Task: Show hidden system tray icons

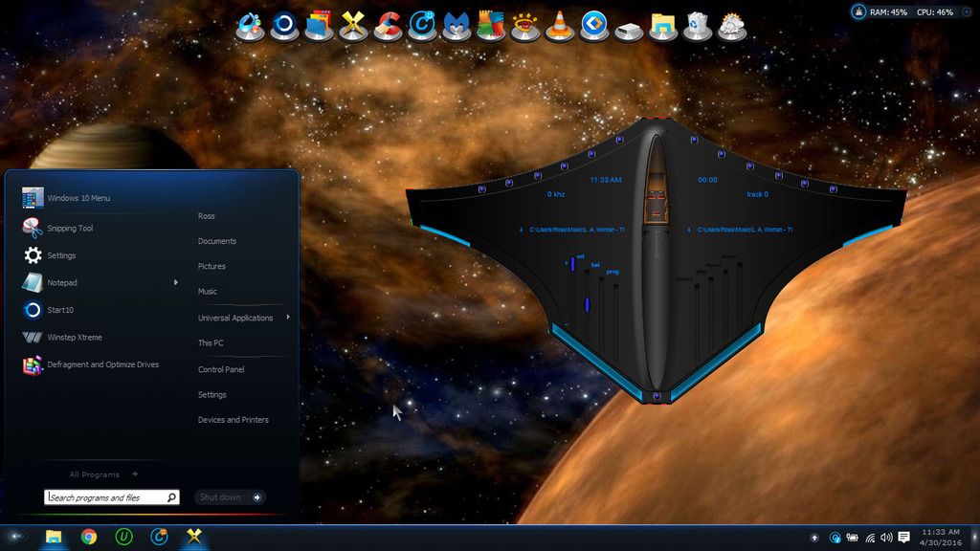Action: coord(814,538)
